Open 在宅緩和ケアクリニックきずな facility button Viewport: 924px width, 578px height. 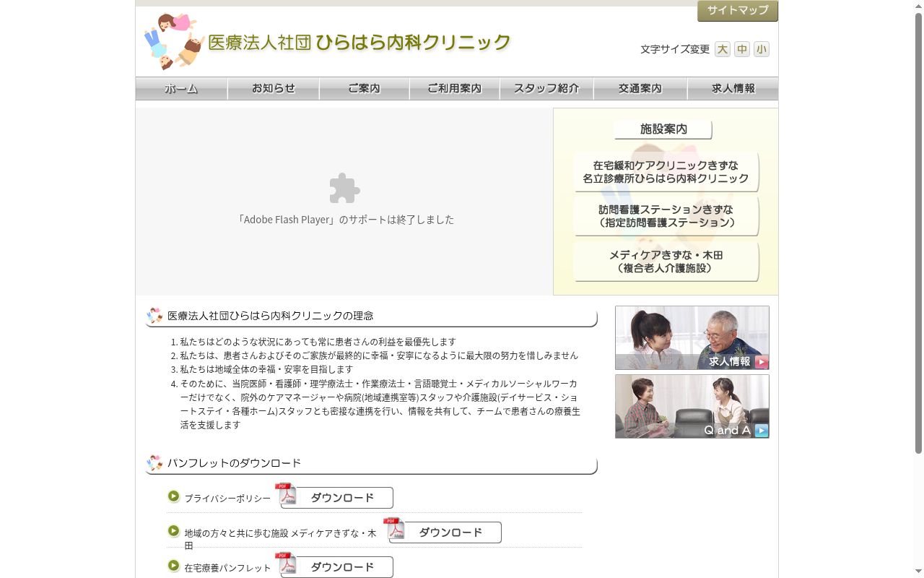666,172
